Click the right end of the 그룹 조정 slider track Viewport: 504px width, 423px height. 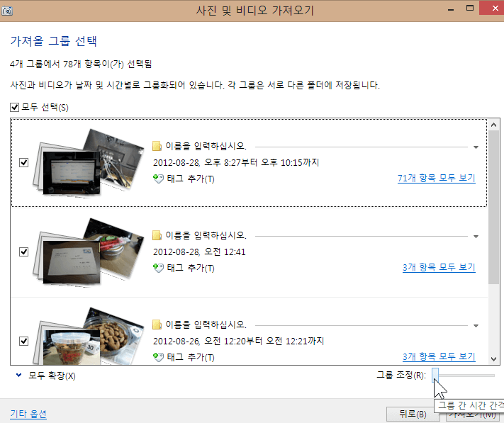pyautogui.click(x=493, y=375)
